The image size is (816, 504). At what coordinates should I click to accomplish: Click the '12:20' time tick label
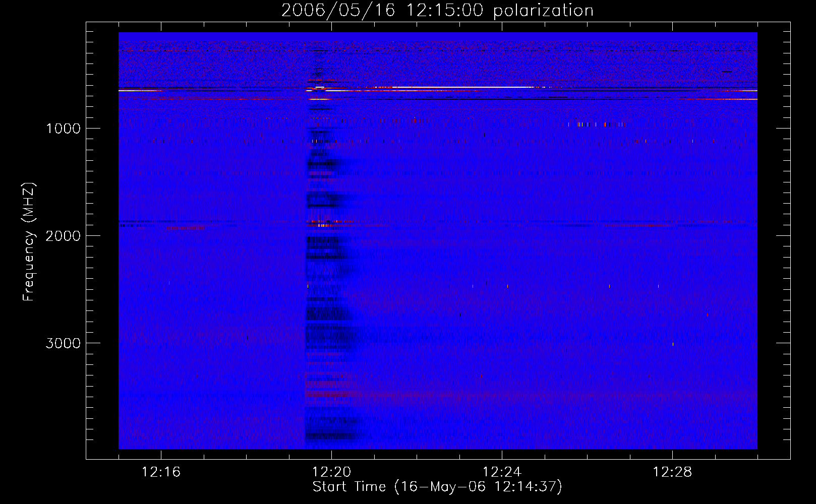coord(331,472)
